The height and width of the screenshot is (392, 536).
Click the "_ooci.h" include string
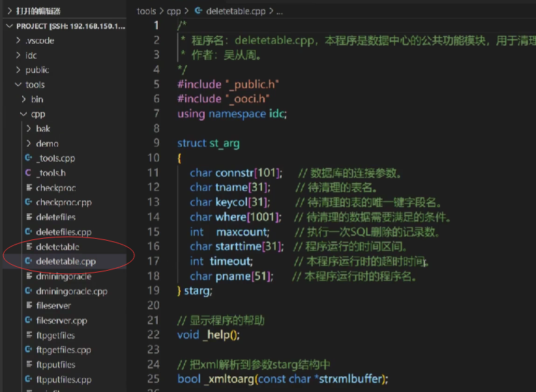click(x=248, y=99)
